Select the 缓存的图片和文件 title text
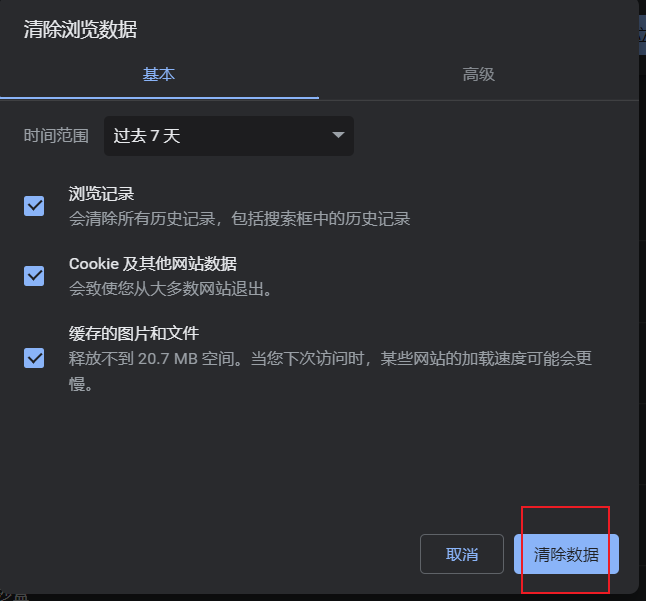Image resolution: width=646 pixels, height=601 pixels. point(134,333)
